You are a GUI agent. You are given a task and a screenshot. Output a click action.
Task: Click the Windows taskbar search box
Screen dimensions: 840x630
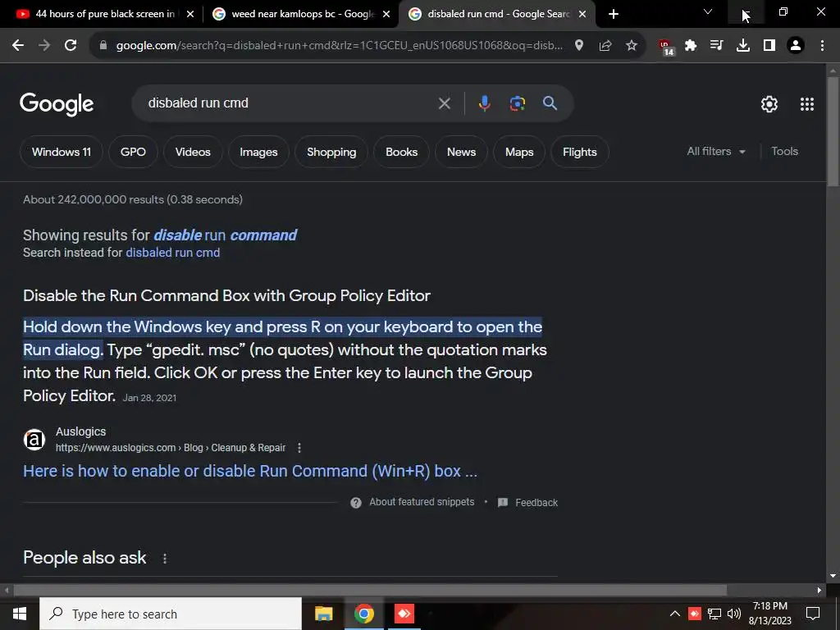click(171, 614)
